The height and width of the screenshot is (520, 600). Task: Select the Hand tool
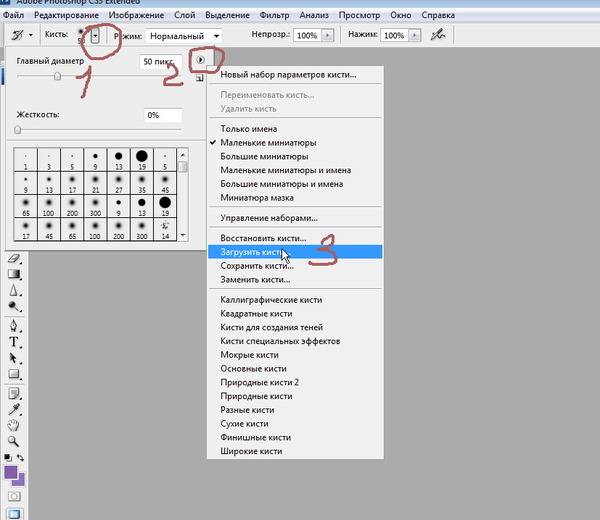tap(14, 425)
